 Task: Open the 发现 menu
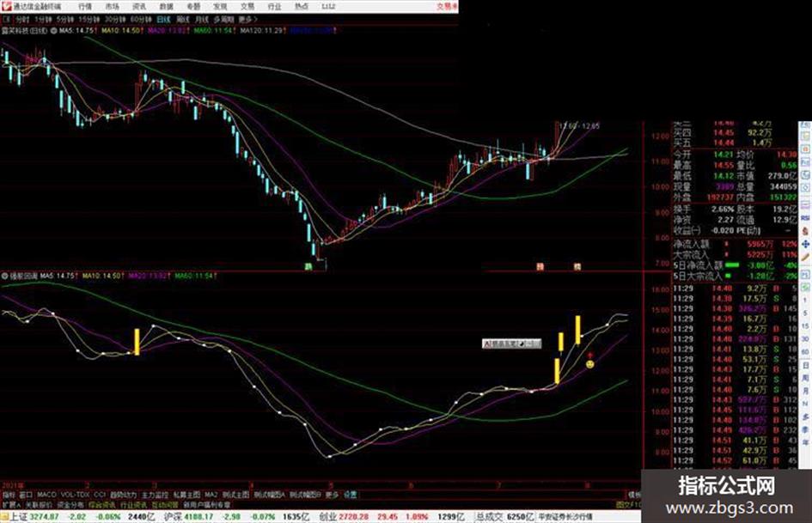220,7
